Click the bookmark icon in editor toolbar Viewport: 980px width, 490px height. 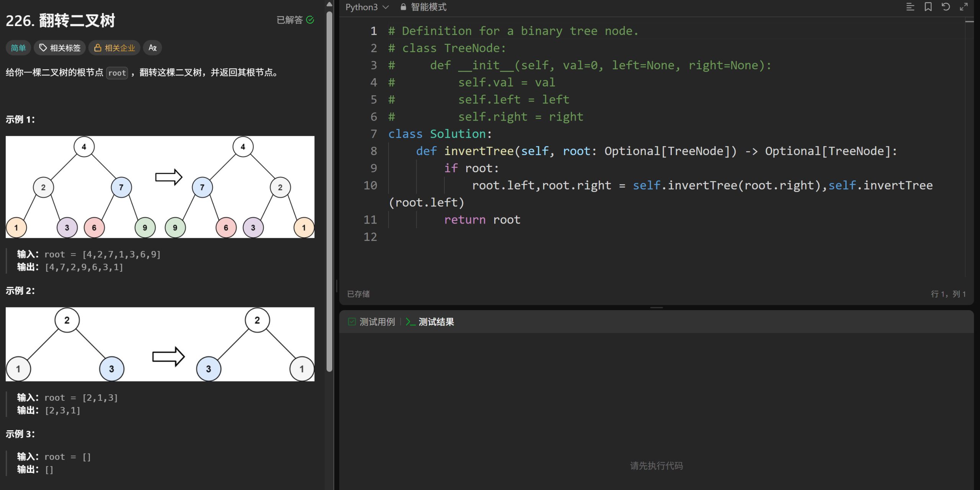click(928, 7)
